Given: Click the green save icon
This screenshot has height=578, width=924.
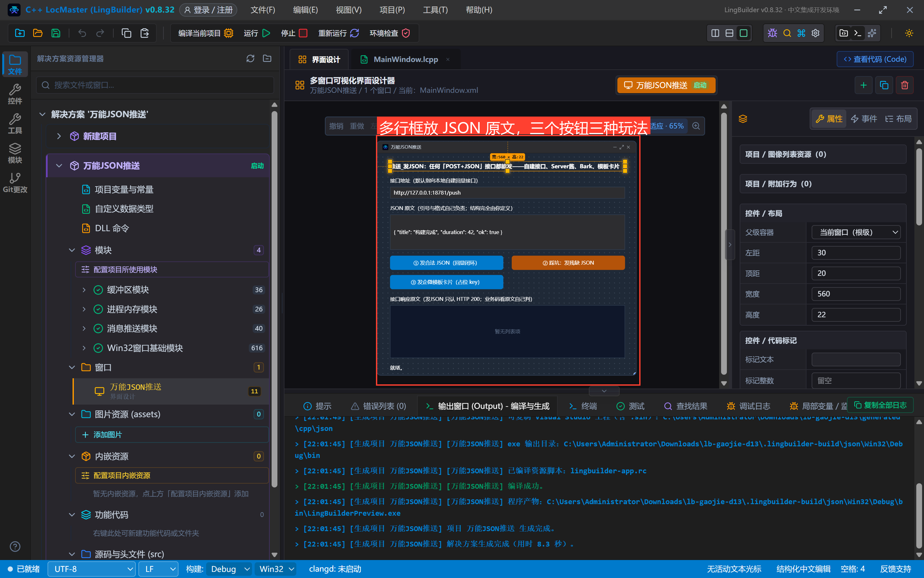Looking at the screenshot, I should tap(56, 33).
